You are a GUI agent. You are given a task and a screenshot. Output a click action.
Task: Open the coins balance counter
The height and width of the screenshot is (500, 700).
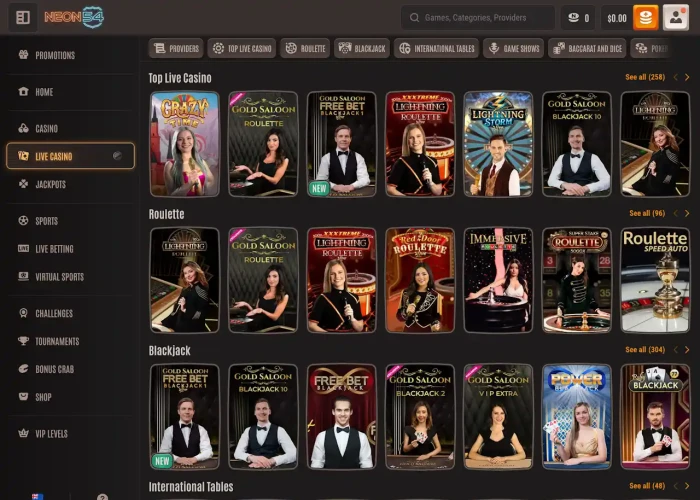[578, 18]
